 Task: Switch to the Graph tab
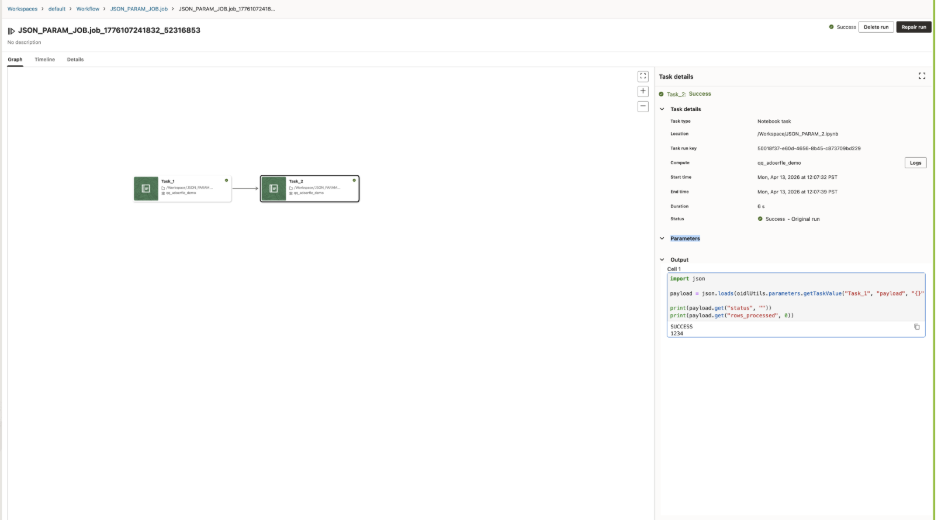(15, 60)
